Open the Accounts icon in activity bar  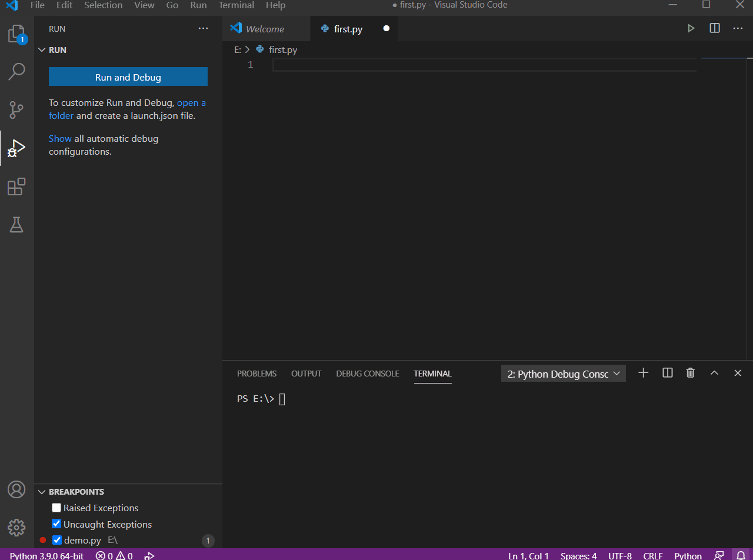(x=16, y=489)
